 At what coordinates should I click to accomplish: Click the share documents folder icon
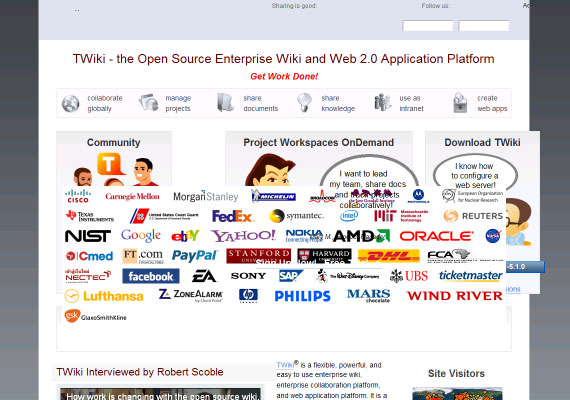225,102
